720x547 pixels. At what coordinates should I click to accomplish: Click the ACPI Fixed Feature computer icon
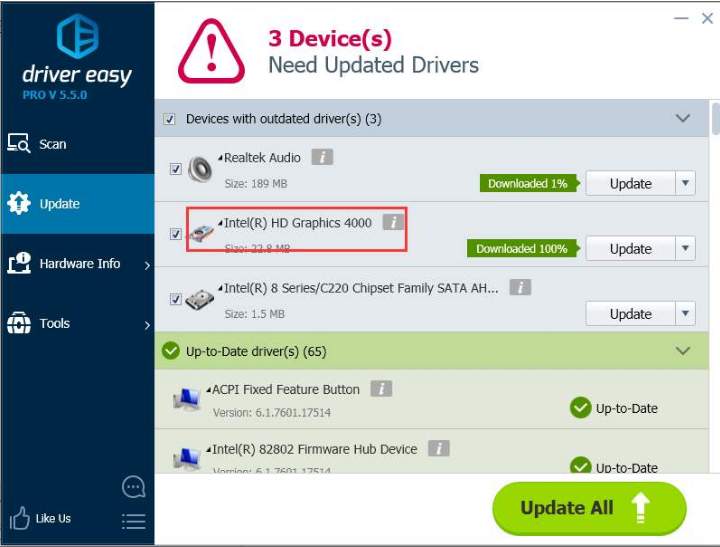tap(186, 399)
